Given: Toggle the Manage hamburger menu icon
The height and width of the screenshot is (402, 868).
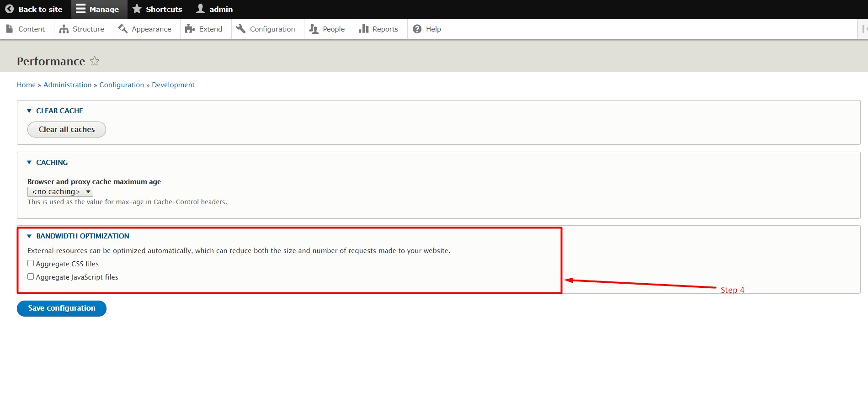Looking at the screenshot, I should 80,9.
